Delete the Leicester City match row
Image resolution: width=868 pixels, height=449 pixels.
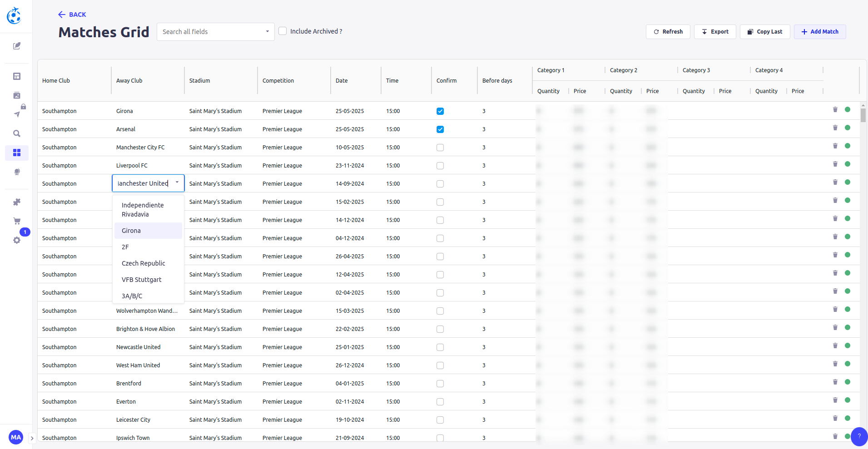[835, 418]
